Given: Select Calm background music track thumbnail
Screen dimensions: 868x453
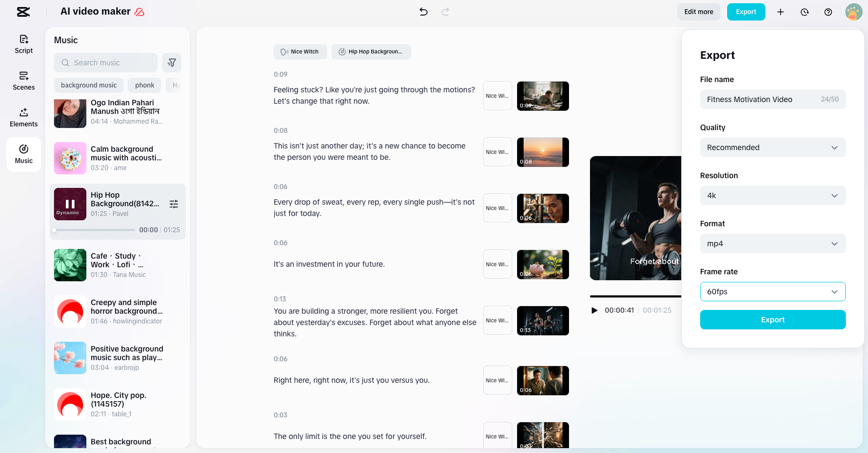Looking at the screenshot, I should coord(70,158).
